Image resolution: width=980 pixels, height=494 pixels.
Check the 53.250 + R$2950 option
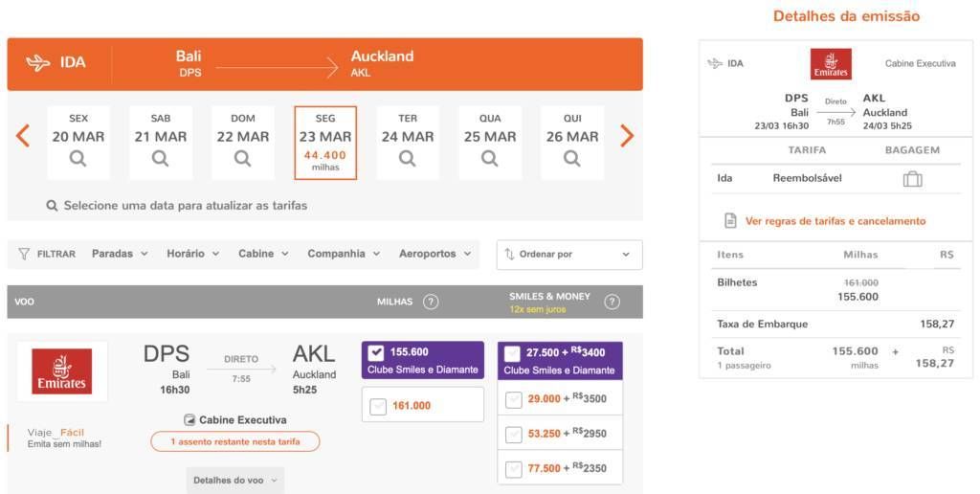[514, 434]
